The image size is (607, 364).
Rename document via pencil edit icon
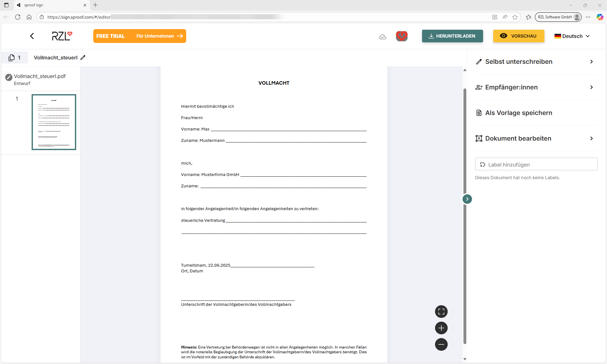click(83, 58)
